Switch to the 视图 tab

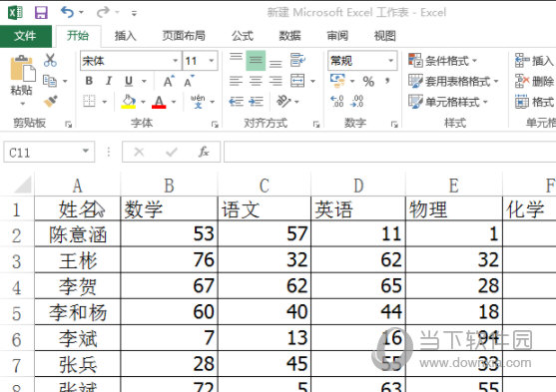384,36
